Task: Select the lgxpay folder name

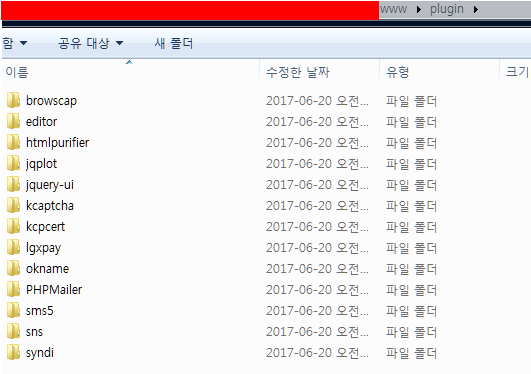Action: (x=43, y=248)
